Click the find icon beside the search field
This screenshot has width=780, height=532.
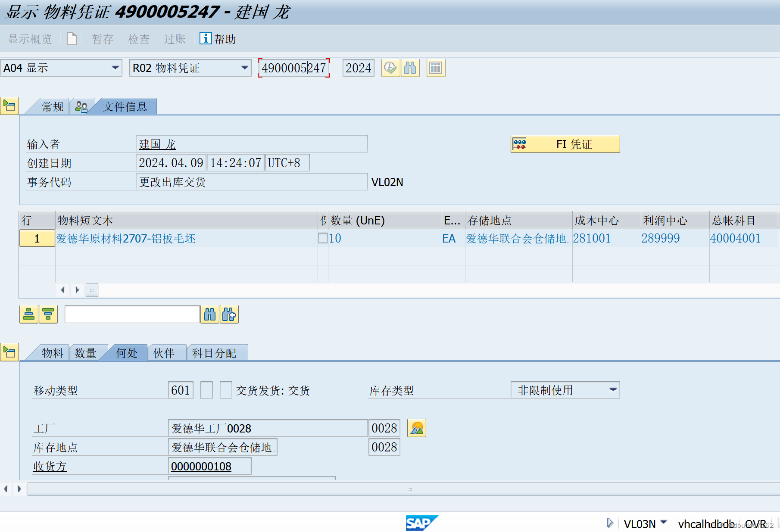210,314
